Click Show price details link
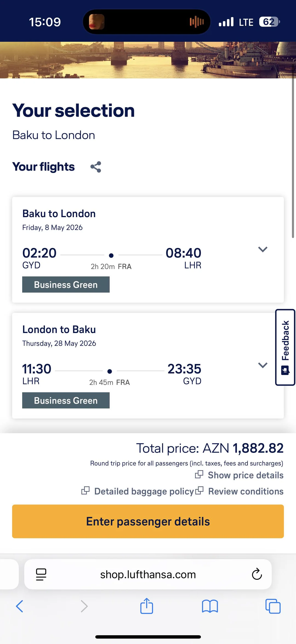Screen dimensions: 296x644 [245, 475]
